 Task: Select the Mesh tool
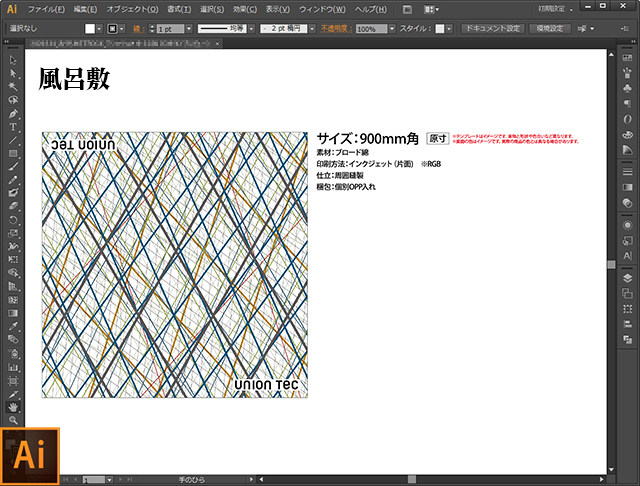13,300
